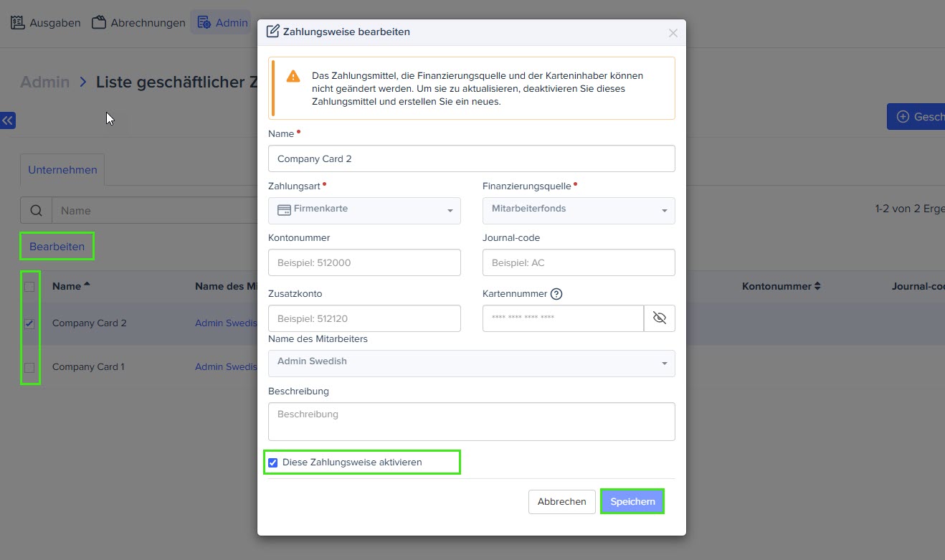The image size is (945, 560).
Task: Click the search magnifier icon
Action: 36,211
